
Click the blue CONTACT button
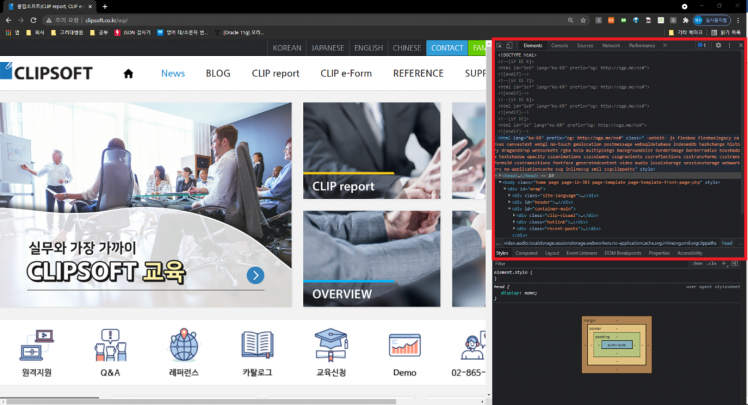[447, 48]
